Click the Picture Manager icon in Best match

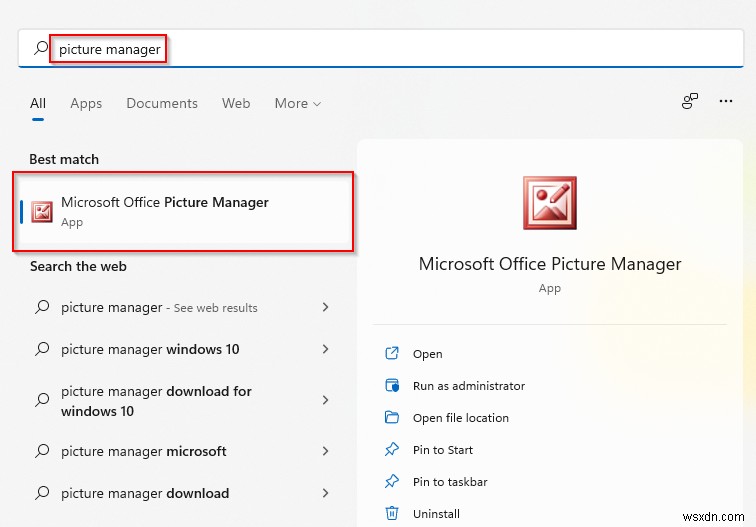[x=42, y=212]
